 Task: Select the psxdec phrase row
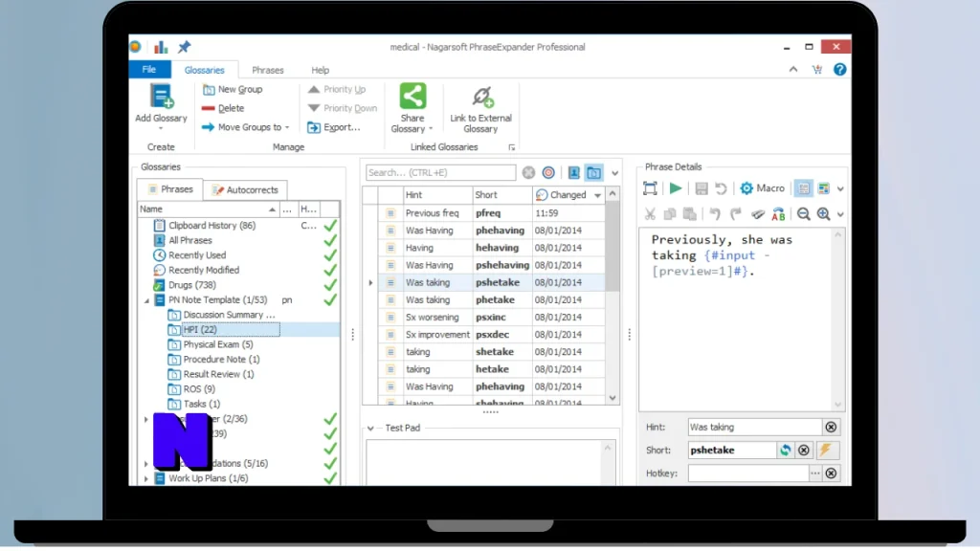(x=492, y=335)
